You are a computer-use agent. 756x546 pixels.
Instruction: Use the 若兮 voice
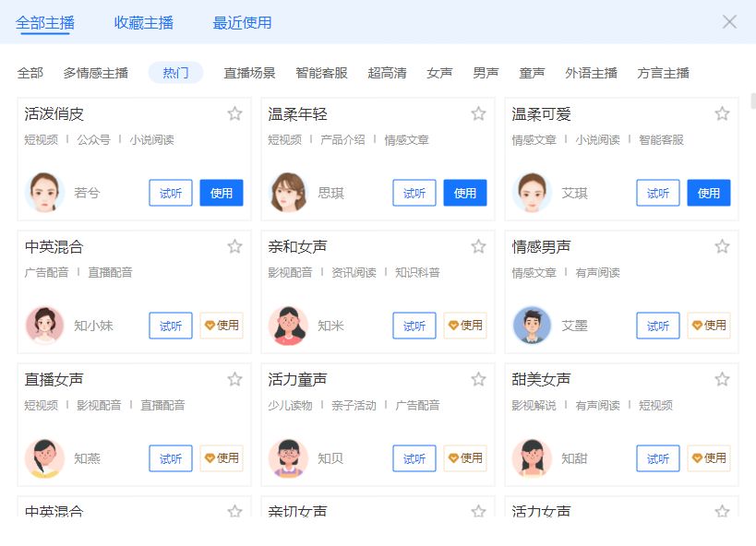click(x=222, y=193)
